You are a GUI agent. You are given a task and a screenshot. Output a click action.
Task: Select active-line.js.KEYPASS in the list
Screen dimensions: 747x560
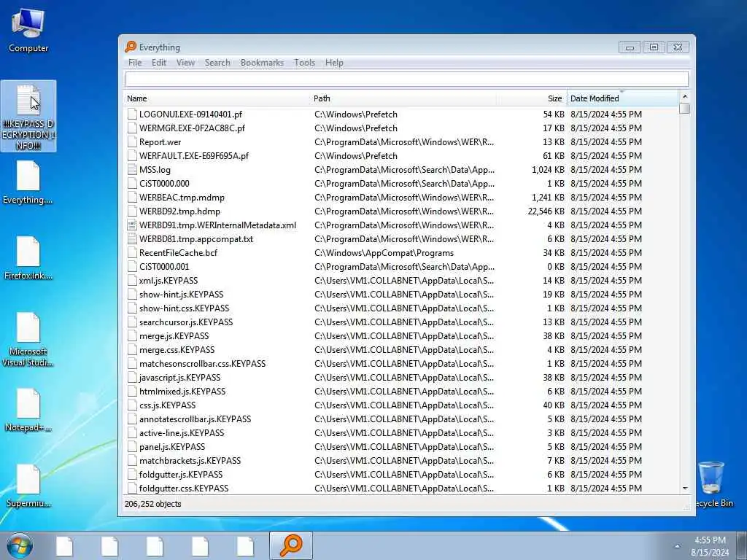click(x=182, y=433)
